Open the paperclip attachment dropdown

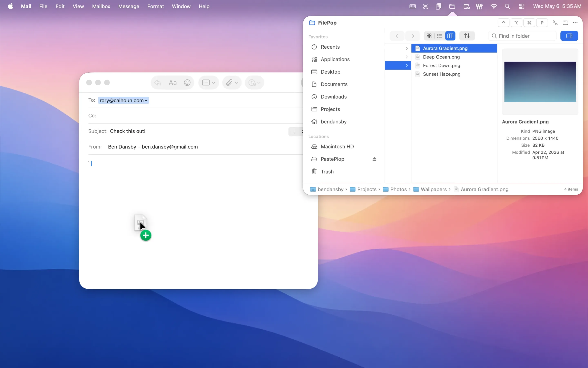coord(232,83)
